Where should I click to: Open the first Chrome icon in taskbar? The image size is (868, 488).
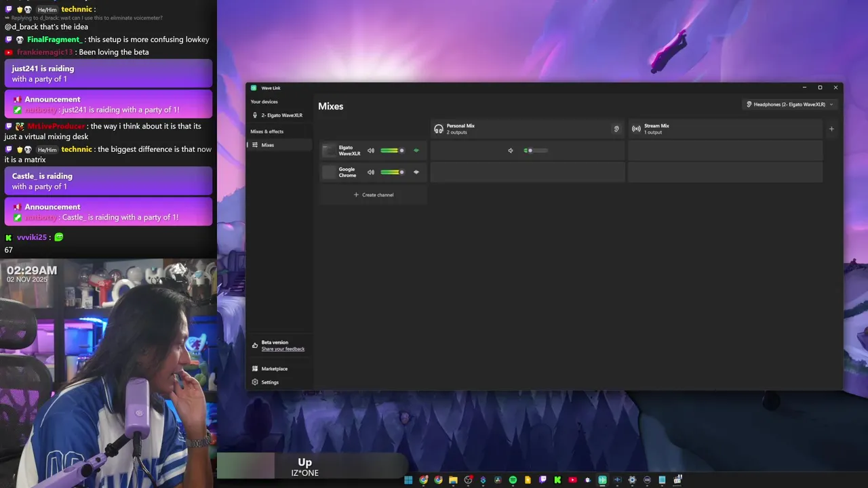coord(423,480)
